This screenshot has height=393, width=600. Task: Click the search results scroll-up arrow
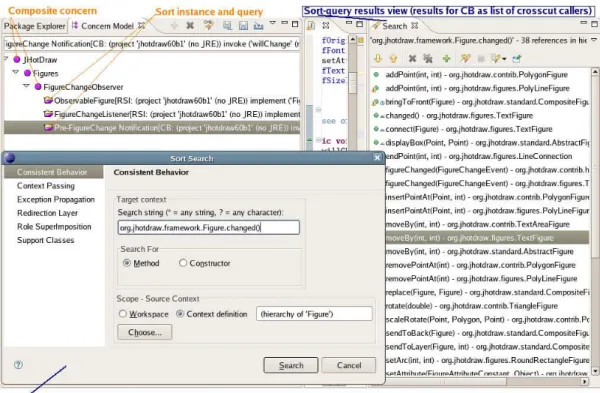coord(595,72)
